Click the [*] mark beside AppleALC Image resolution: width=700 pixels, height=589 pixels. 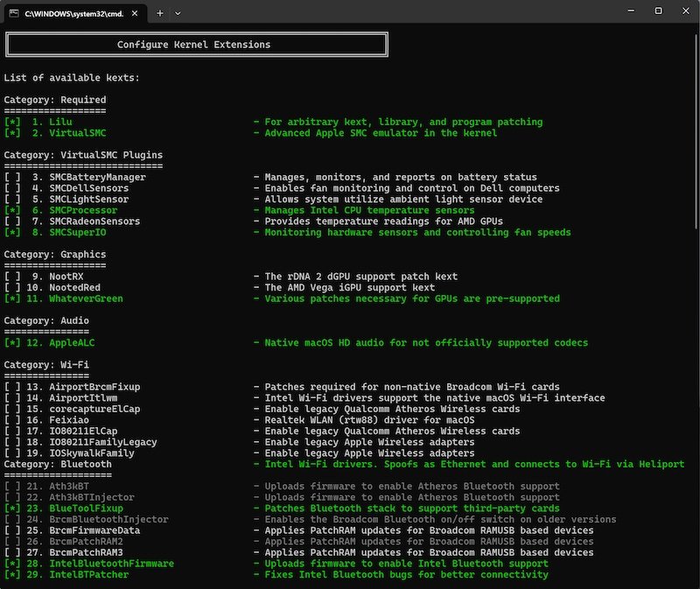click(12, 343)
